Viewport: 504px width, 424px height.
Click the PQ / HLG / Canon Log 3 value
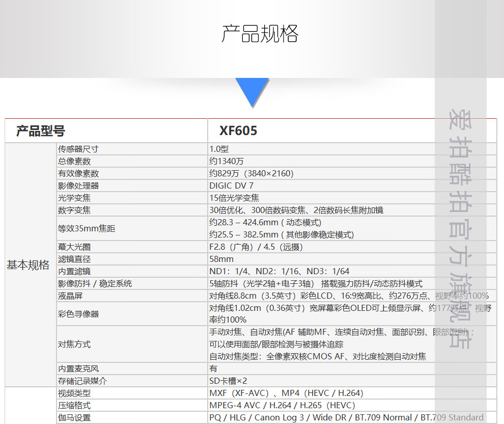click(x=347, y=417)
